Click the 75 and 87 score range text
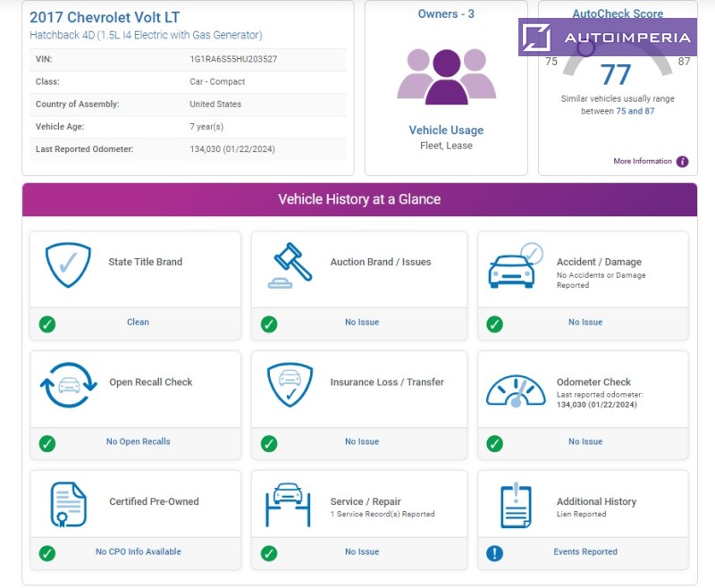The height and width of the screenshot is (588, 715). click(x=635, y=111)
